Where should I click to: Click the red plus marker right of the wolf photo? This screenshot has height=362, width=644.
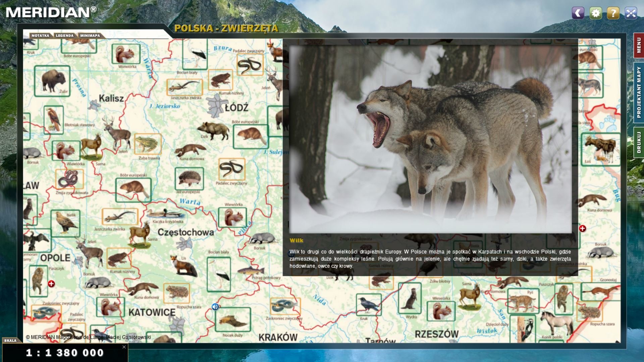(x=583, y=229)
